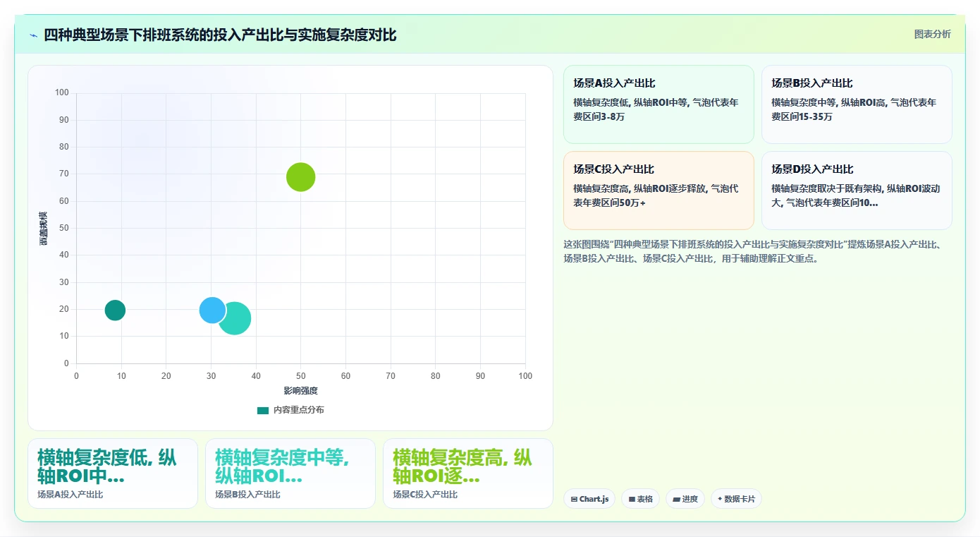Click the turquoise bubble behind the blue one
The height and width of the screenshot is (537, 980).
(x=236, y=318)
